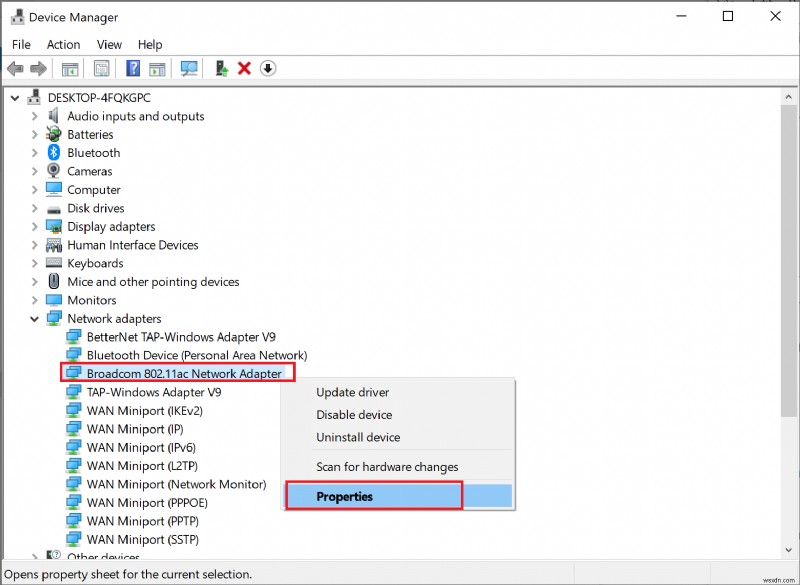
Task: Click the Human Interface Devices icon
Action: (54, 245)
